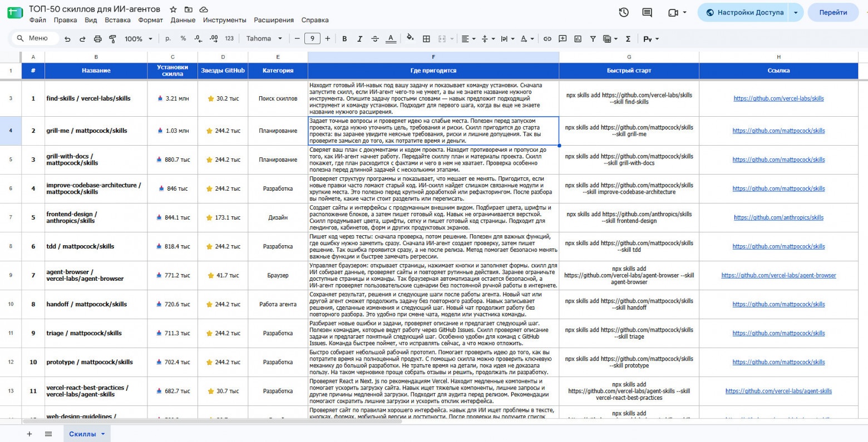Open the github.com/vercel-labs/agent-skills link
868x442 pixels.
click(x=778, y=391)
